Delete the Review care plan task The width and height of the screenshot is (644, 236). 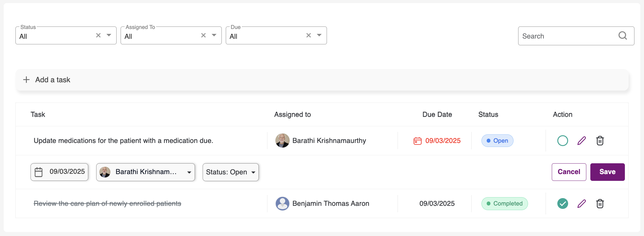tap(600, 204)
